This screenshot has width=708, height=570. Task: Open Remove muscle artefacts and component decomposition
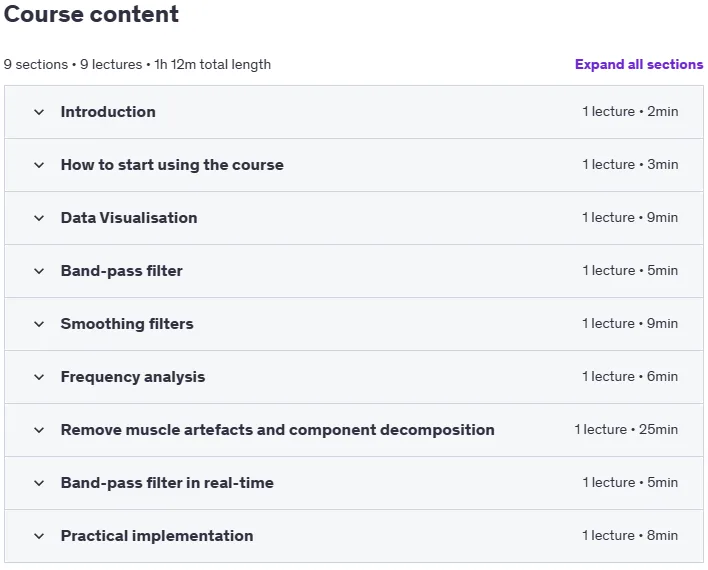[x=278, y=430]
